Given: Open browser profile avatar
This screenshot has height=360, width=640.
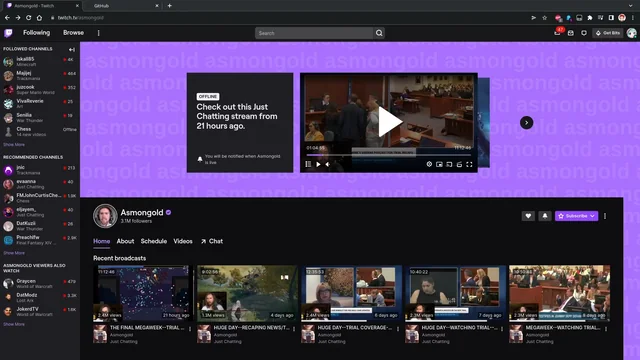Looking at the screenshot, I should click(622, 18).
